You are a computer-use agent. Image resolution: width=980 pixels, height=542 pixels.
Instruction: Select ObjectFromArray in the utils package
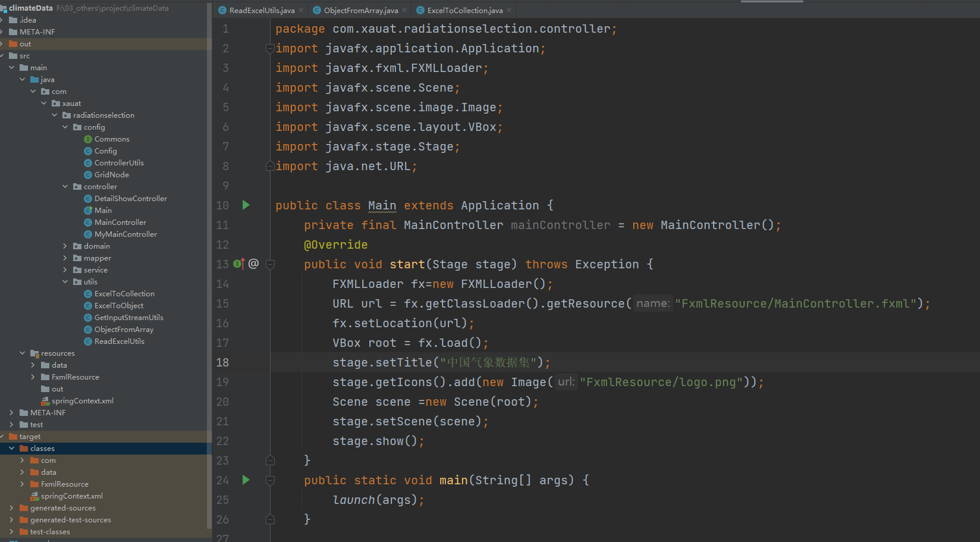pyautogui.click(x=124, y=330)
